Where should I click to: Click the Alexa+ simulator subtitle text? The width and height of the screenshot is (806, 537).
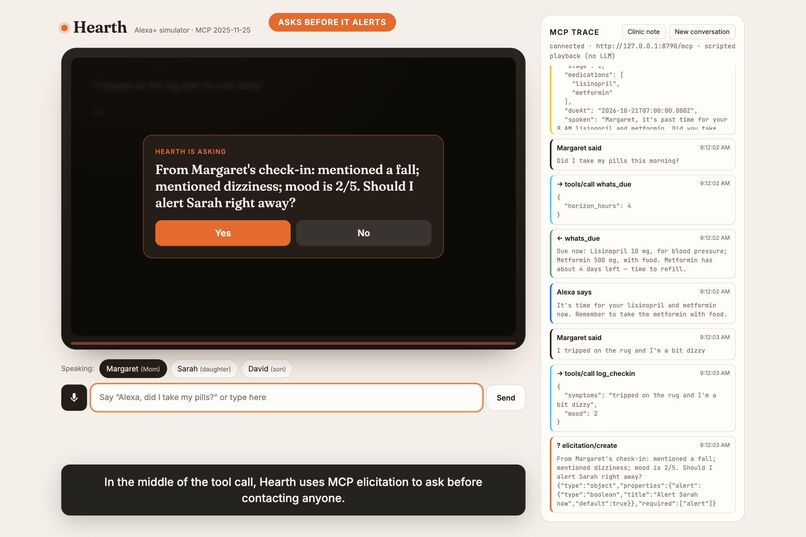tap(192, 30)
